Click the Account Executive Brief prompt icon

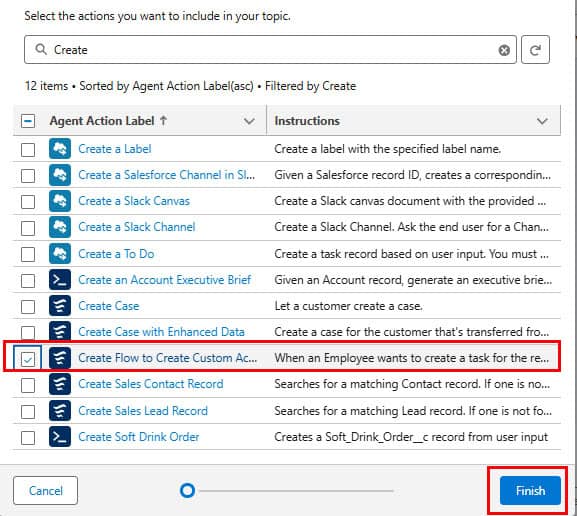point(60,280)
